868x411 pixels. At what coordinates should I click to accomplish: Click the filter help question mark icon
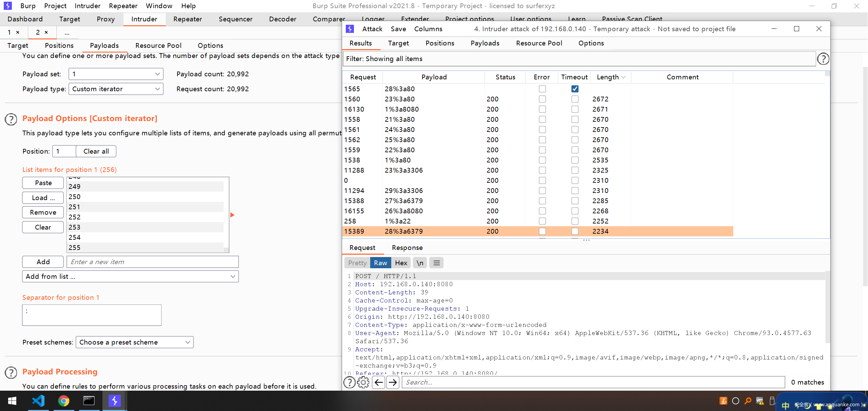(823, 59)
